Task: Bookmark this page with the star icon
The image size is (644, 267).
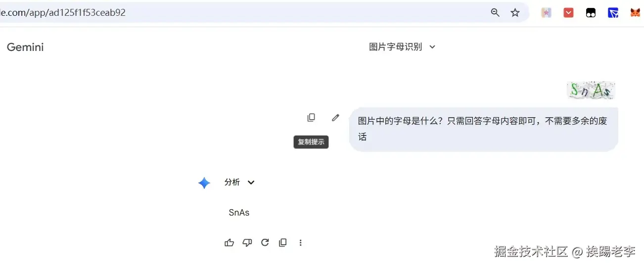Action: [515, 13]
